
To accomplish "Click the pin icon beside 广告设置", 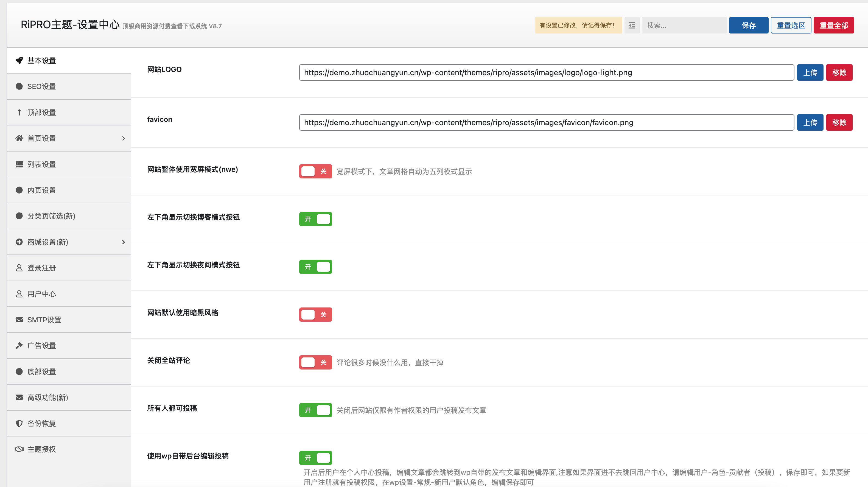I will [19, 345].
